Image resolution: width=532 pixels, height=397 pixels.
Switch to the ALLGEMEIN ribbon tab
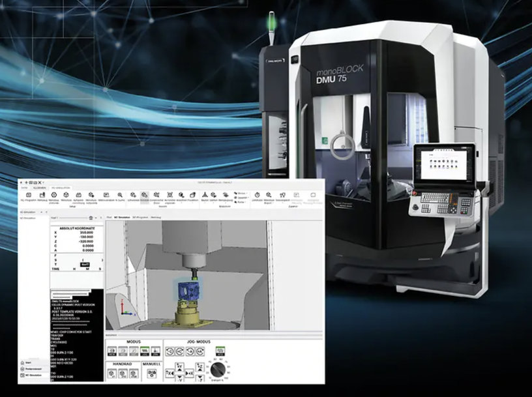click(39, 188)
